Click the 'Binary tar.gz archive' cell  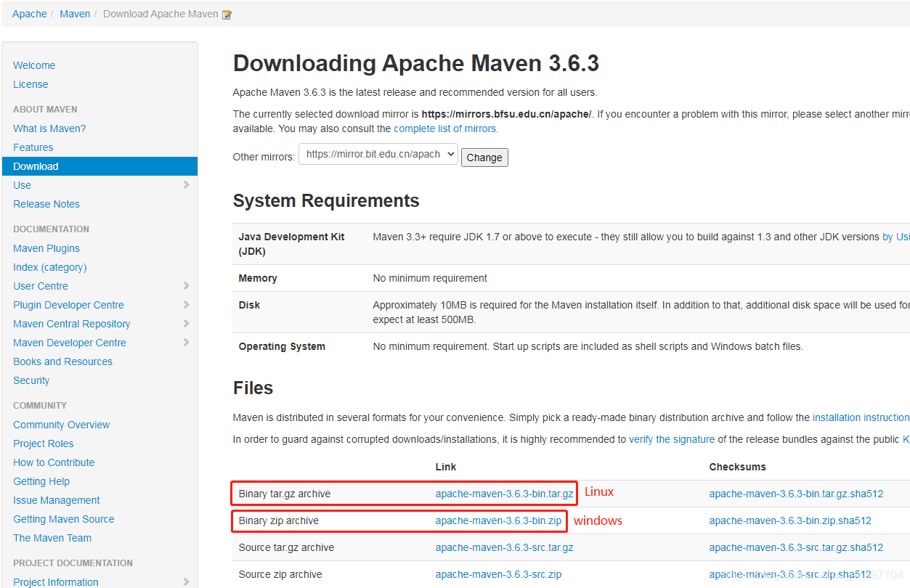coord(285,494)
